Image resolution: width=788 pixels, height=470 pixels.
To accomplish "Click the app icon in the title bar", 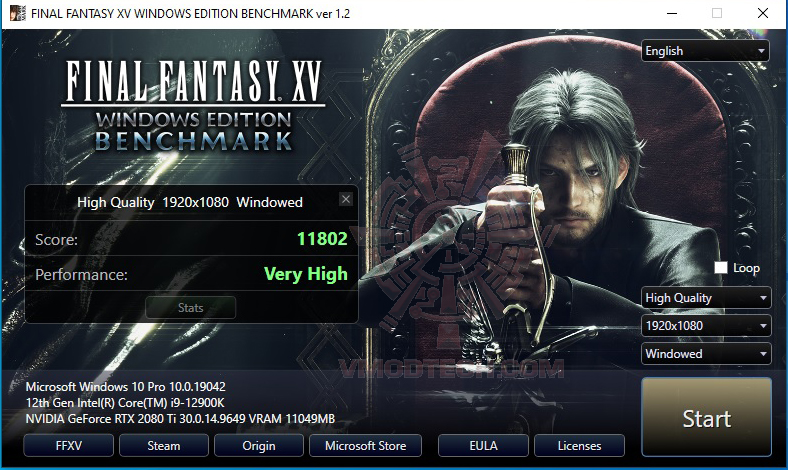I will click(x=17, y=13).
